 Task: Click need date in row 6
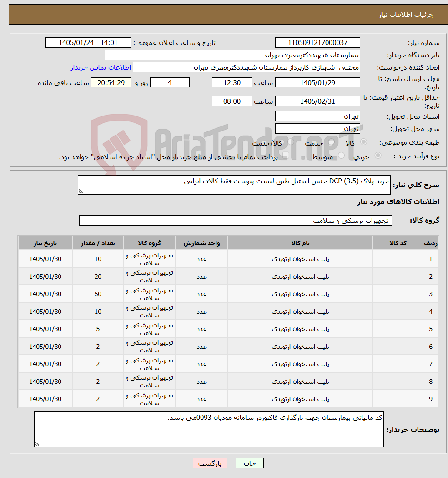(x=45, y=347)
